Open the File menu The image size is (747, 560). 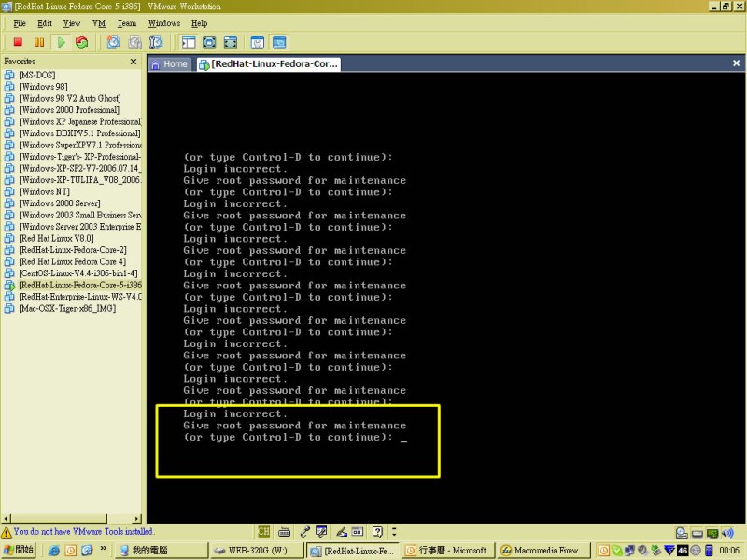[x=20, y=22]
